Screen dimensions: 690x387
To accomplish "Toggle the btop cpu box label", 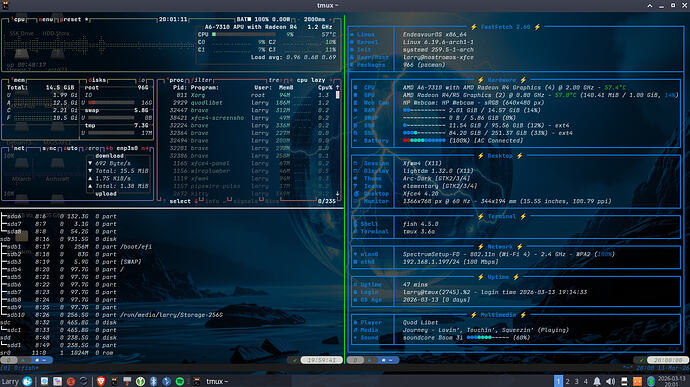I will [18, 19].
